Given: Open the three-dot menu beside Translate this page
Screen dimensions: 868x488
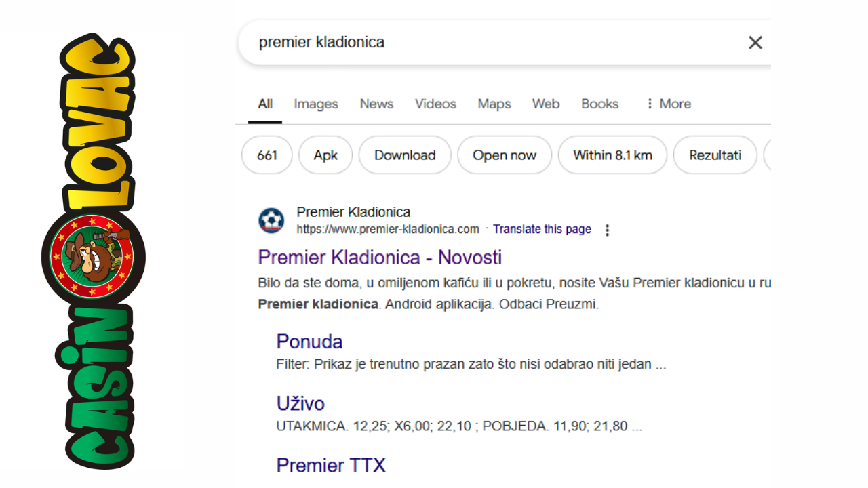Looking at the screenshot, I should coord(607,230).
